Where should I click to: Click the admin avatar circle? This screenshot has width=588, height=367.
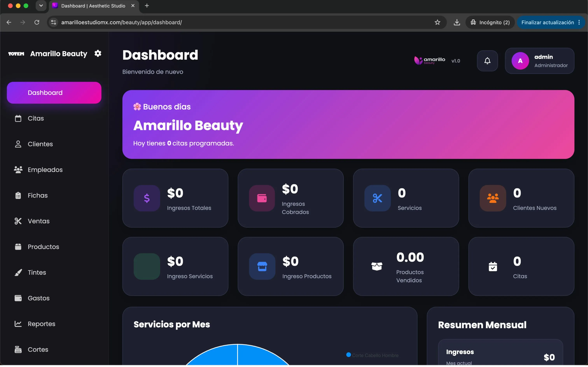coord(520,61)
